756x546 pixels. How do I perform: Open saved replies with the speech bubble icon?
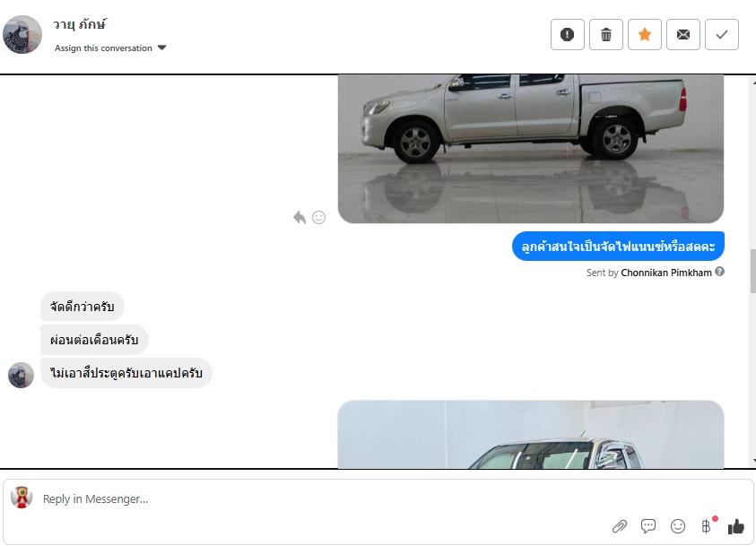(648, 525)
